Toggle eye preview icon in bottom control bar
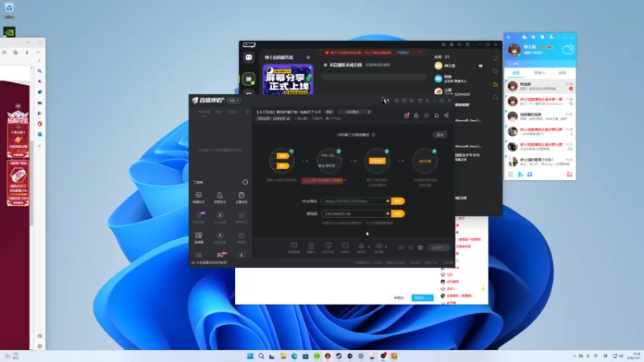644x362 pixels. pos(411,248)
